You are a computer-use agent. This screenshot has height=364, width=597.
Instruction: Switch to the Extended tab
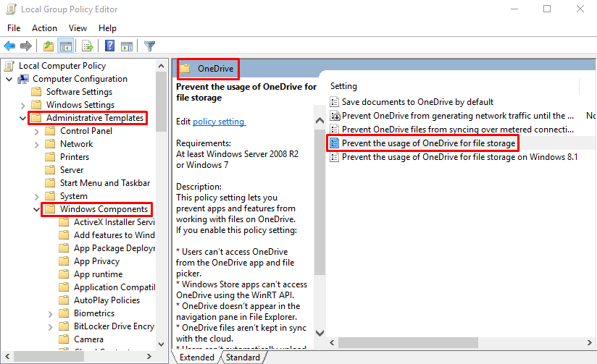click(x=196, y=357)
